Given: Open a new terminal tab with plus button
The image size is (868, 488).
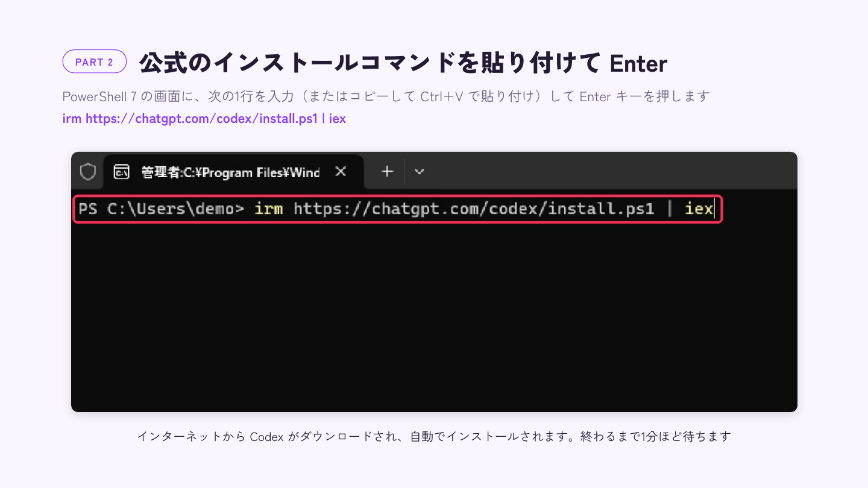Looking at the screenshot, I should pos(387,172).
